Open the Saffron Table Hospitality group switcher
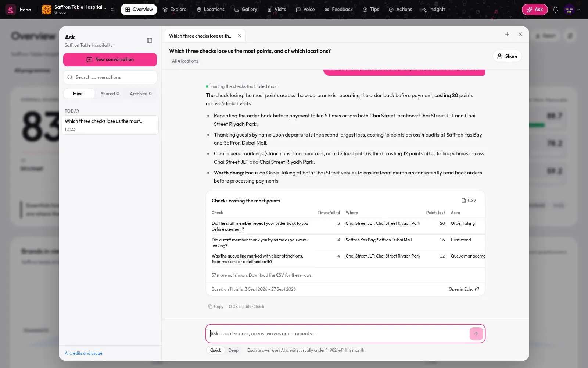588x368 pixels. click(78, 10)
